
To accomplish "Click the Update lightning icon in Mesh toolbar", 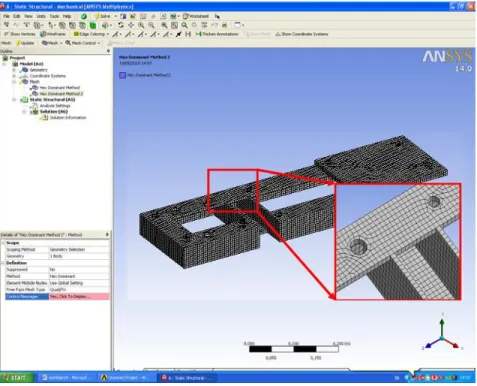I will (18, 43).
